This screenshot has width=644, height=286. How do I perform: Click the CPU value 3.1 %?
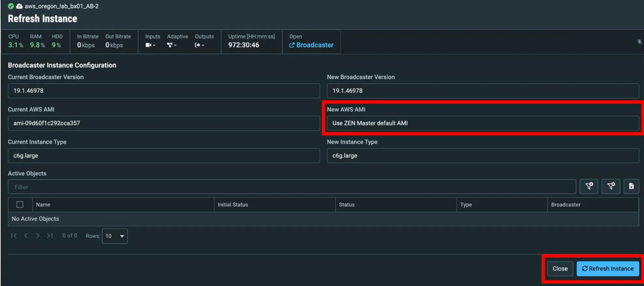coord(16,45)
